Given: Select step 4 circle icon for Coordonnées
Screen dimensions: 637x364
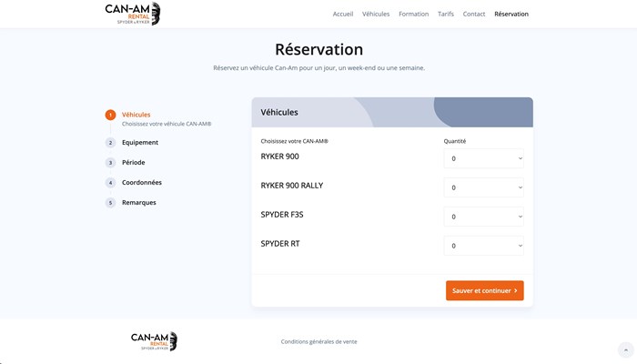Looking at the screenshot, I should (x=110, y=183).
